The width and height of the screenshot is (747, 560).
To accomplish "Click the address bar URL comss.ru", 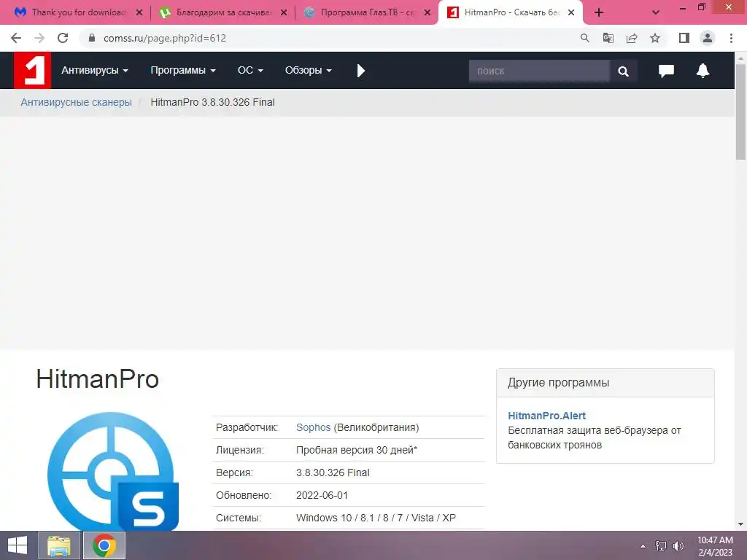I will pyautogui.click(x=165, y=38).
